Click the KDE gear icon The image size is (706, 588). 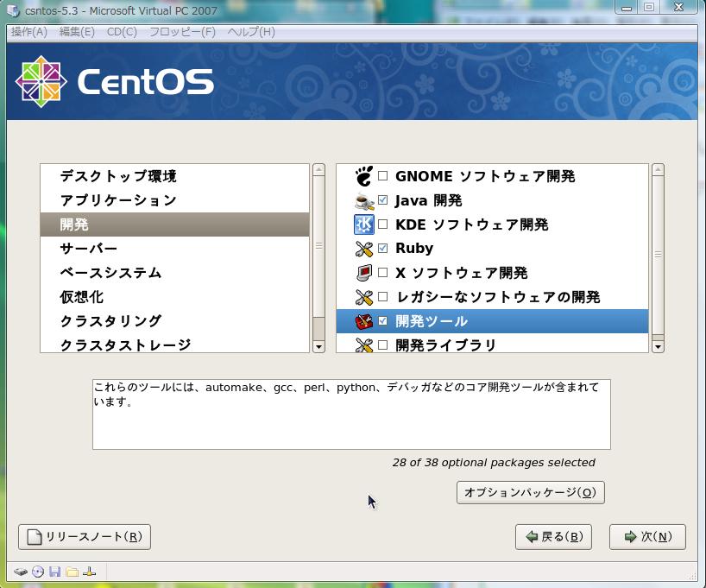(363, 224)
